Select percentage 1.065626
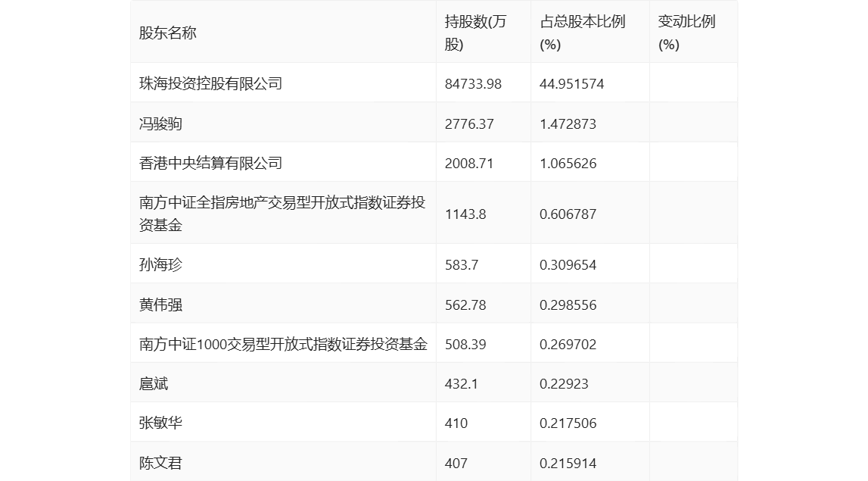This screenshot has width=868, height=481. [x=568, y=164]
